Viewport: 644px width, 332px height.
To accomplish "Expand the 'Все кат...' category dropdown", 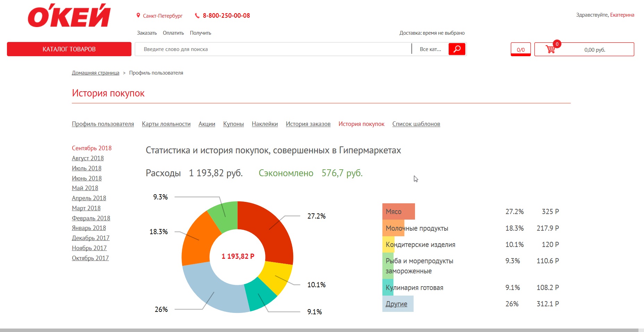I will [430, 49].
